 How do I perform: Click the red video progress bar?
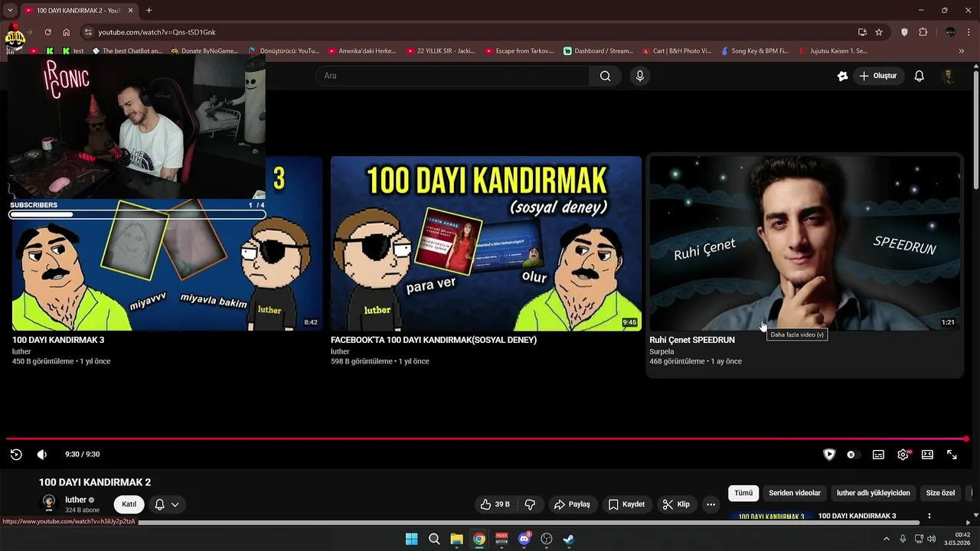(x=485, y=439)
